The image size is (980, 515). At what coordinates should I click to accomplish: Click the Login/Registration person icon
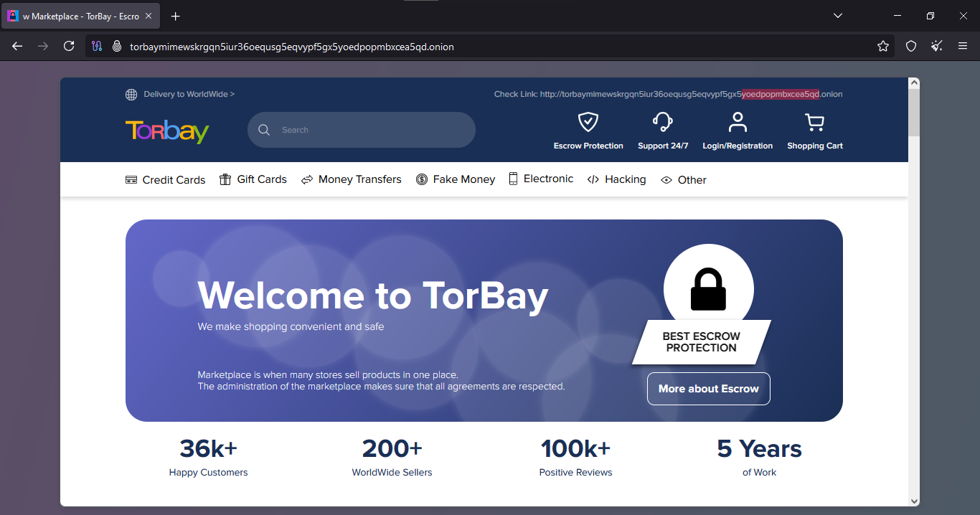coord(738,122)
